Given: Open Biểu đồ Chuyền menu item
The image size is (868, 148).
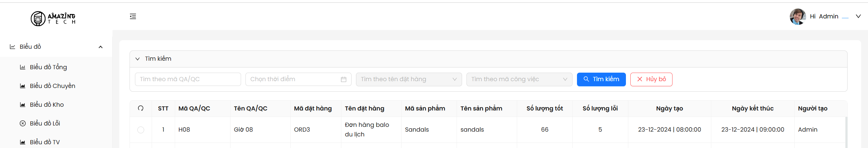Looking at the screenshot, I should tap(52, 86).
